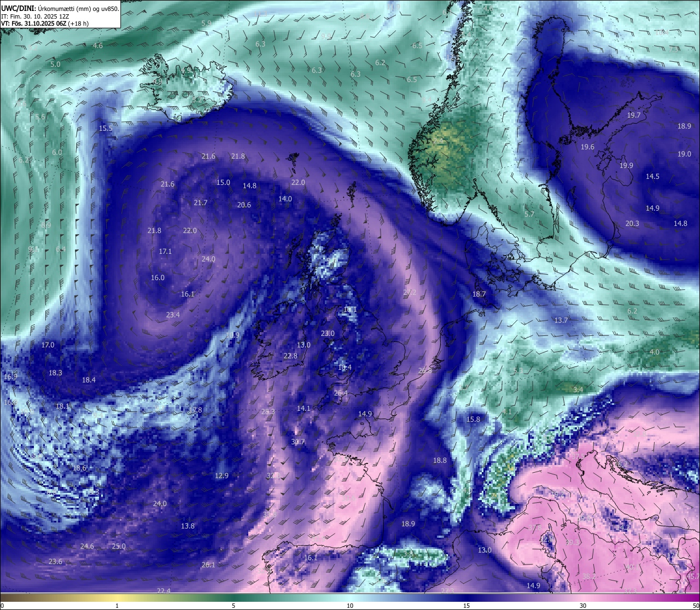Click the color scale label '0'

point(2,606)
